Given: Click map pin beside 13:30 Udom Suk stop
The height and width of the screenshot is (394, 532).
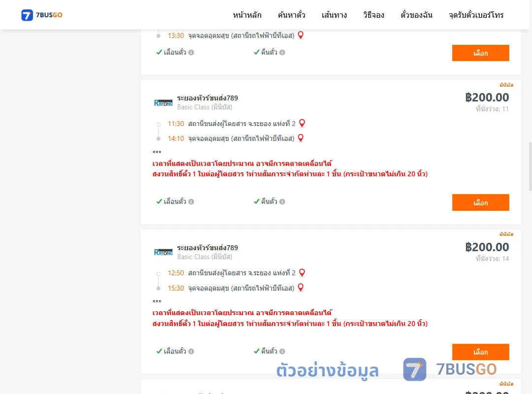Looking at the screenshot, I should point(300,35).
